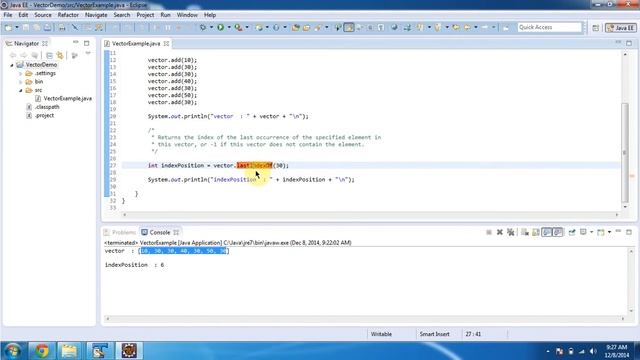Maximize the Console panel

629,232
